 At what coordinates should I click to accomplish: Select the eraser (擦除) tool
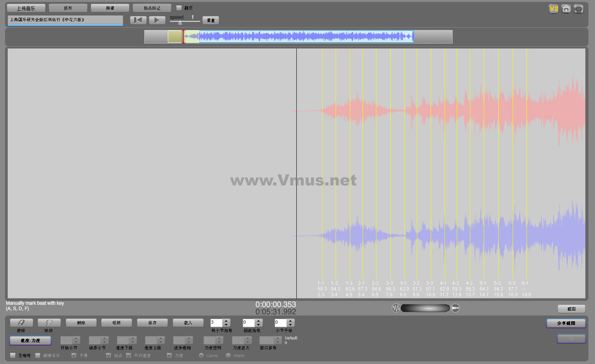click(21, 323)
